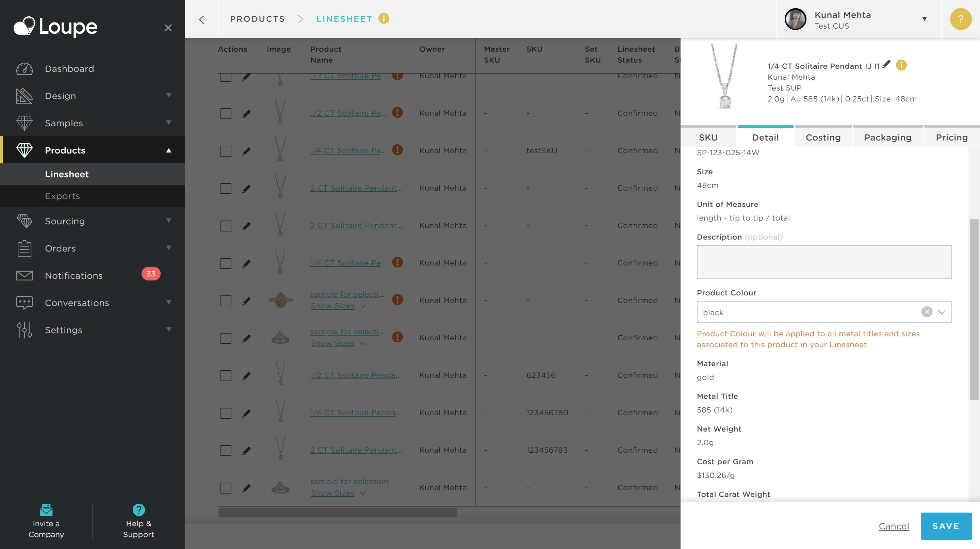Check the row with SKU 123456783
Image resolution: width=980 pixels, height=549 pixels.
pos(226,450)
